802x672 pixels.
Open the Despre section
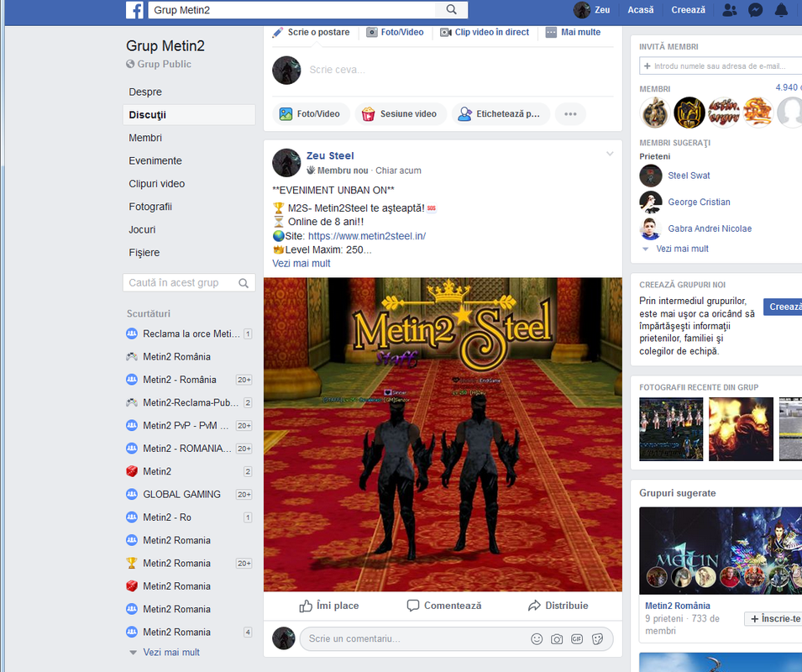pos(145,92)
